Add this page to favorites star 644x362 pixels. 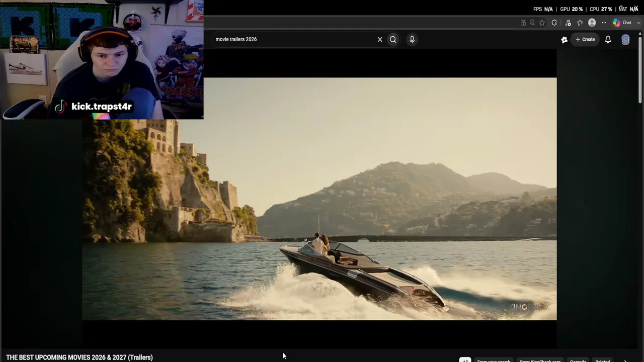pos(542,23)
